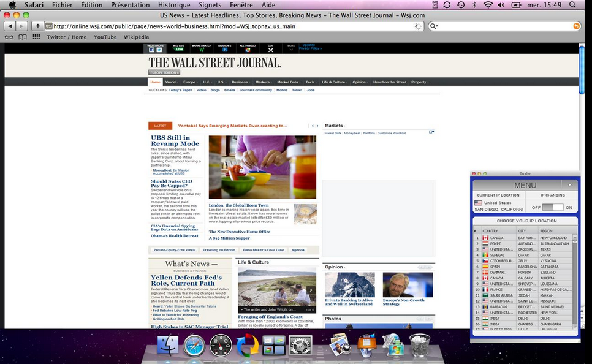This screenshot has width=592, height=364.
Task: Click the Updated Privacy Policy link
Action: 310,47
